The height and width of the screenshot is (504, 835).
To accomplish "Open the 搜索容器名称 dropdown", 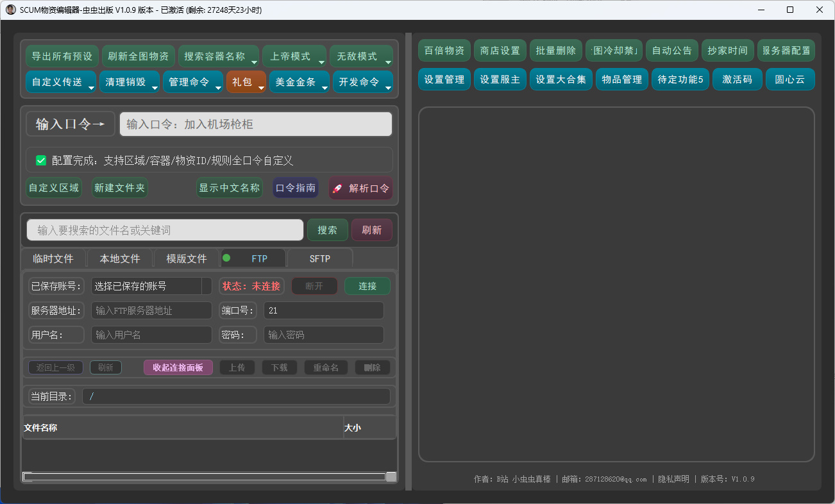I will tap(219, 56).
